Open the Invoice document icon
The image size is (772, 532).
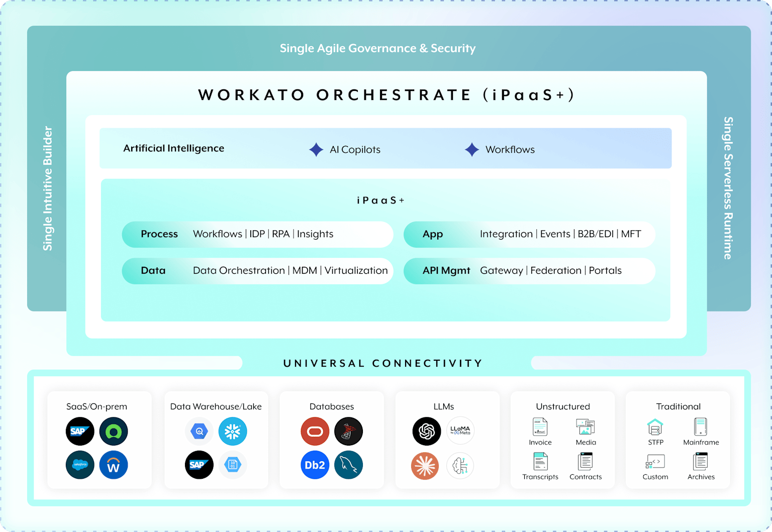click(x=540, y=427)
